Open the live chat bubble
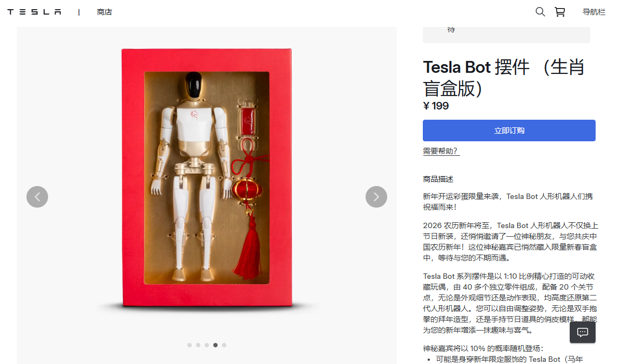 582,332
